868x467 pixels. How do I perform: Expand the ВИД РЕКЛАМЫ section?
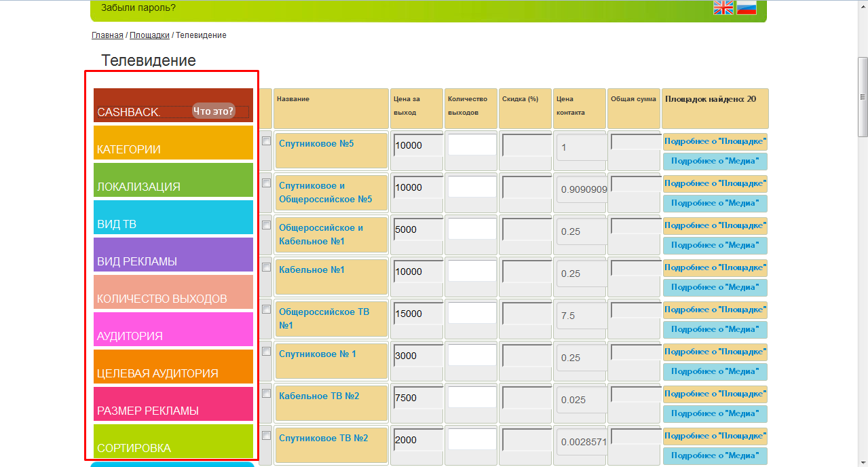pos(173,255)
